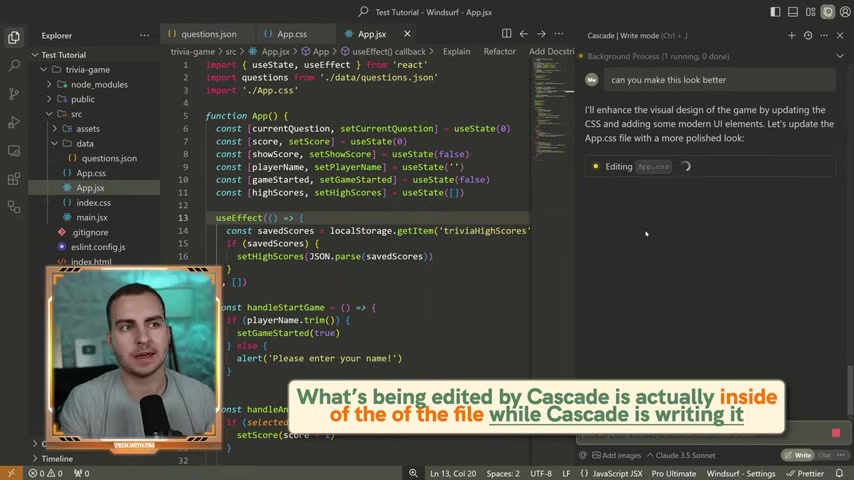Open the Source Control view
Viewport: 854px width, 480px height.
[x=14, y=94]
